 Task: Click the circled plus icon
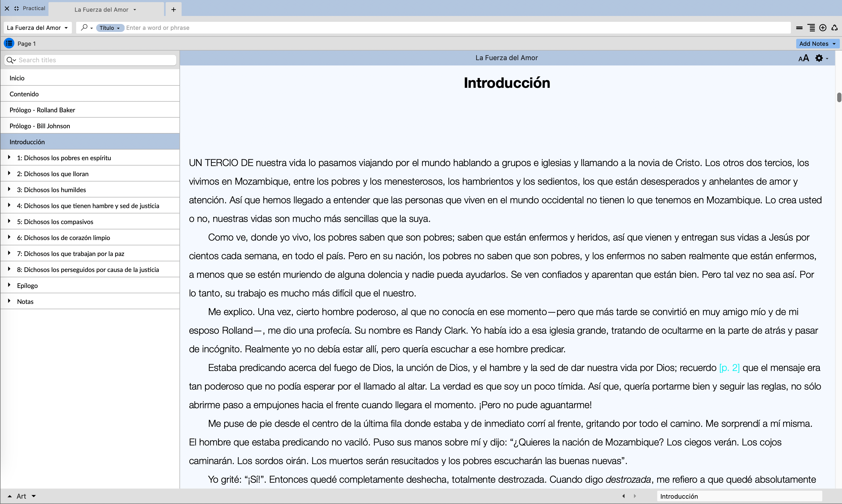tap(823, 28)
